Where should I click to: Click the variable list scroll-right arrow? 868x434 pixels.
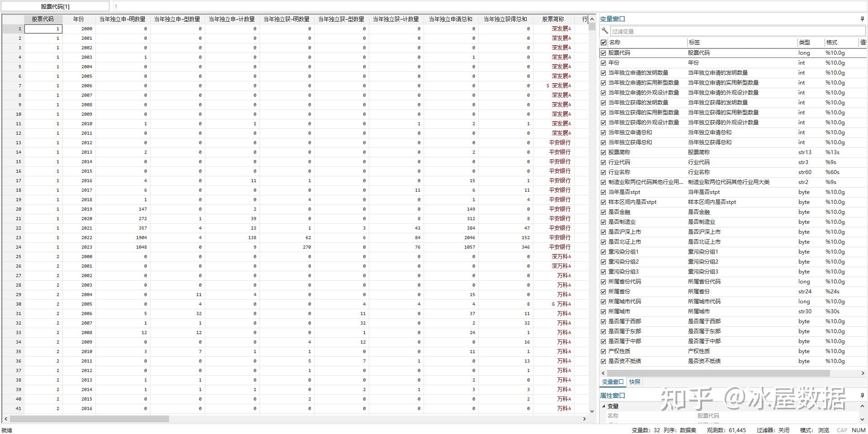[863, 373]
